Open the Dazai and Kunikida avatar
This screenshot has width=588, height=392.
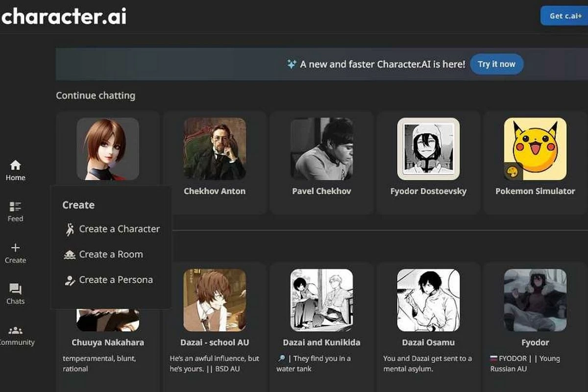pos(321,300)
